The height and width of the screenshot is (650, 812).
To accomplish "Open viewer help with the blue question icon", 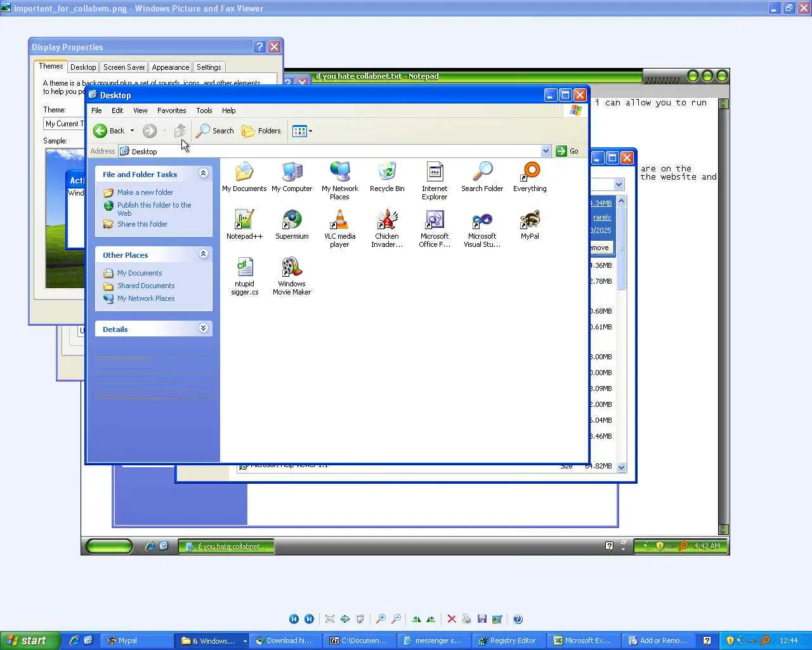I will (x=518, y=619).
